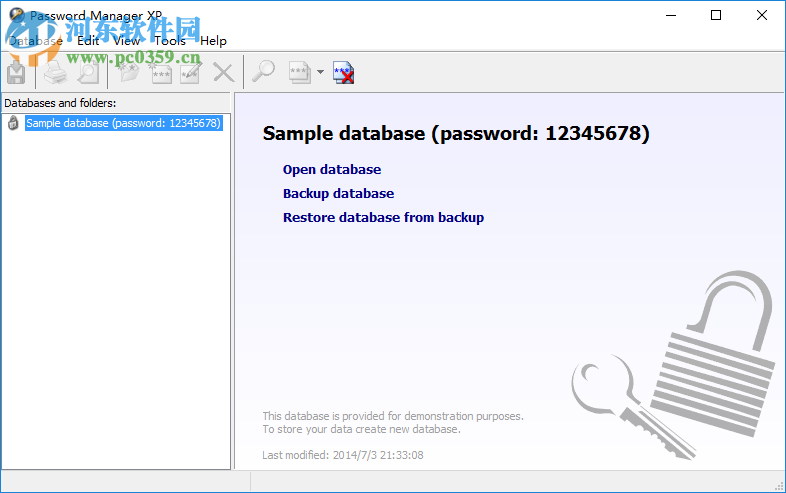Screen dimensions: 786x493
Task: Click the copy records toolbar icon
Action: tap(300, 73)
